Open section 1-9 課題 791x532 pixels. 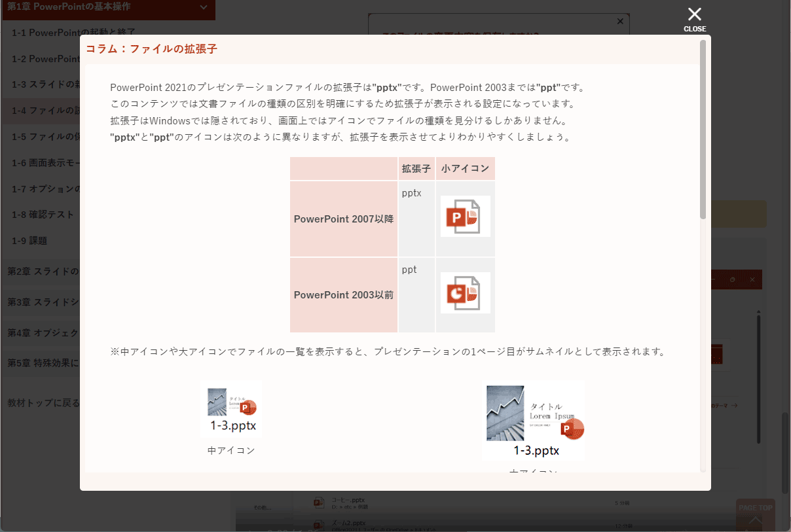(29, 241)
